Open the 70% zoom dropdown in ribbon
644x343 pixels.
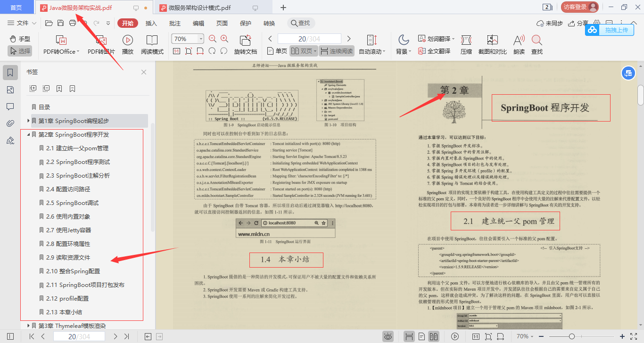pos(201,39)
